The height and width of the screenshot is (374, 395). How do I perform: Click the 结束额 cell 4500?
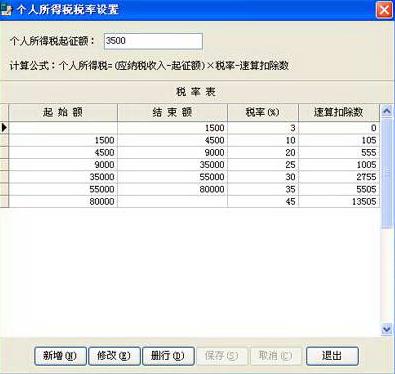173,140
